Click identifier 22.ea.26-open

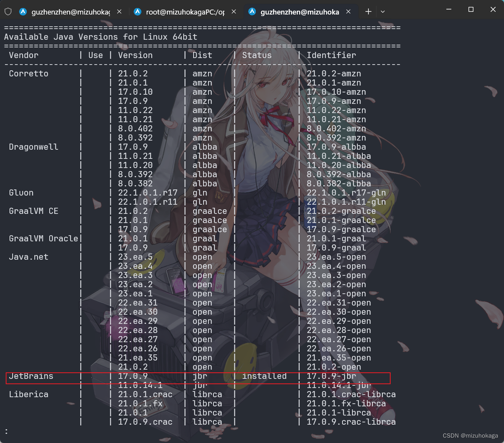(339, 349)
